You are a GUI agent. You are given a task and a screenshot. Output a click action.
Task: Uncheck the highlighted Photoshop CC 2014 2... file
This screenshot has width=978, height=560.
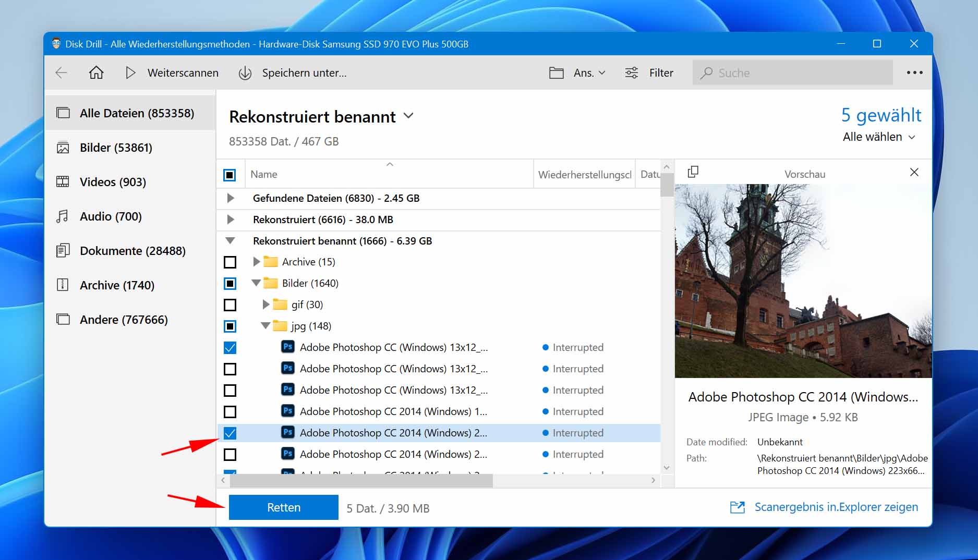tap(230, 433)
